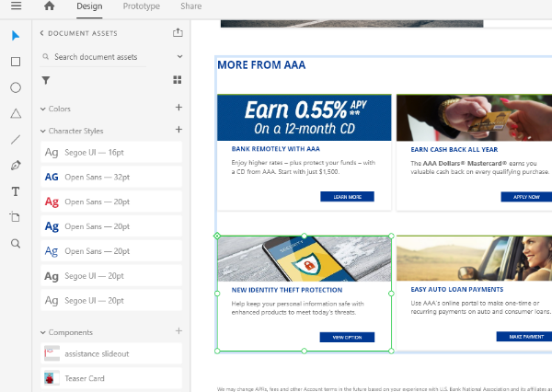The width and height of the screenshot is (552, 392).
Task: Select the bold blue Open Sans 20pt style
Action: tap(111, 226)
